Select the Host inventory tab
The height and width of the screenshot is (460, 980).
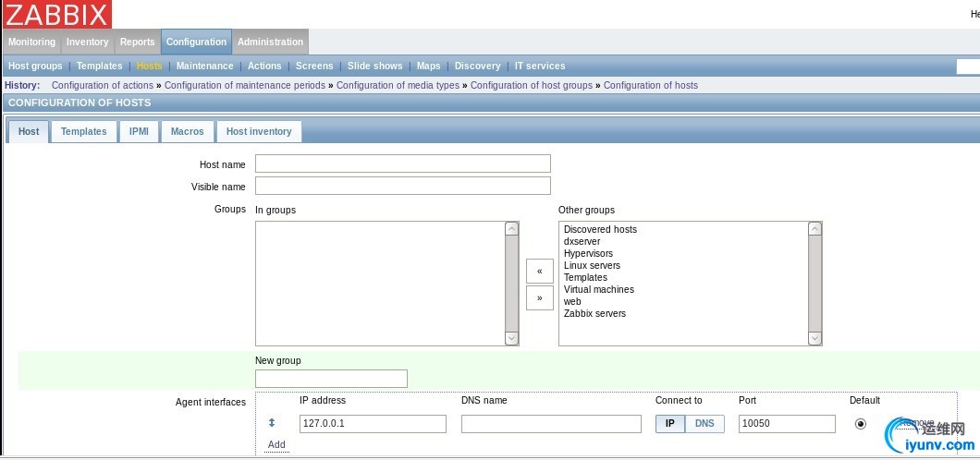(259, 132)
